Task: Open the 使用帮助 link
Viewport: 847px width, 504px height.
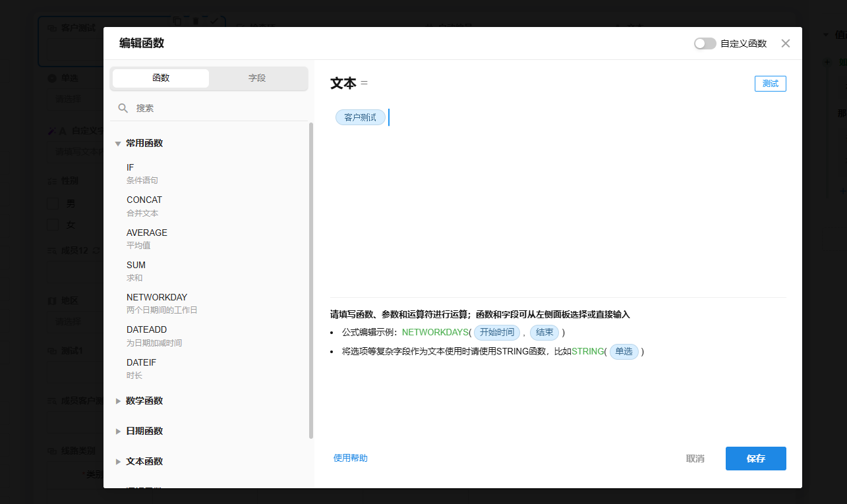Action: [351, 458]
